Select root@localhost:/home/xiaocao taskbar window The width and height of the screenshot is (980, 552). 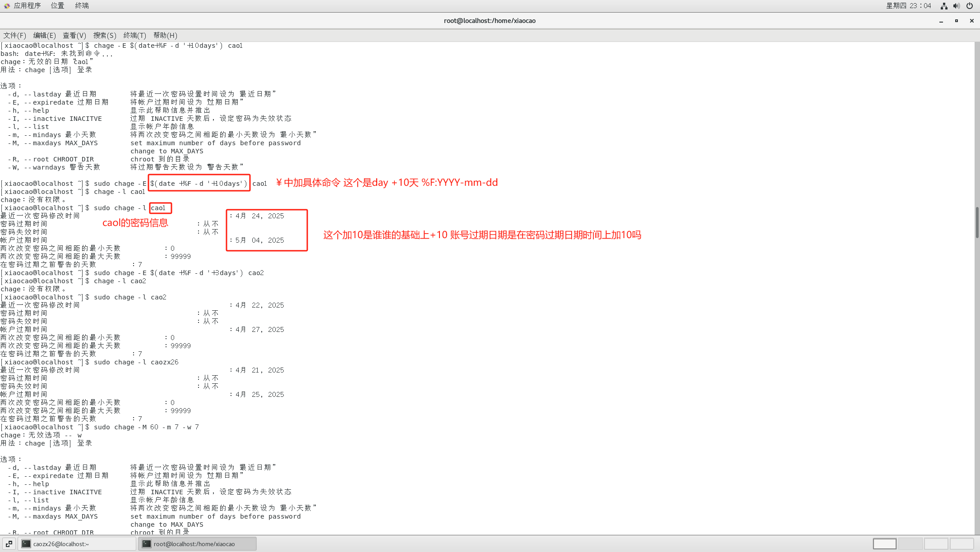click(198, 544)
